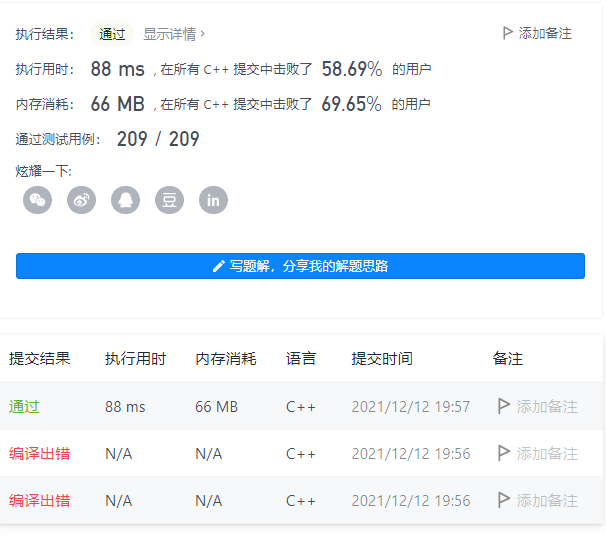Screen dimensions: 606x537
Task: Click the 炫耀一下 label
Action: 44,171
